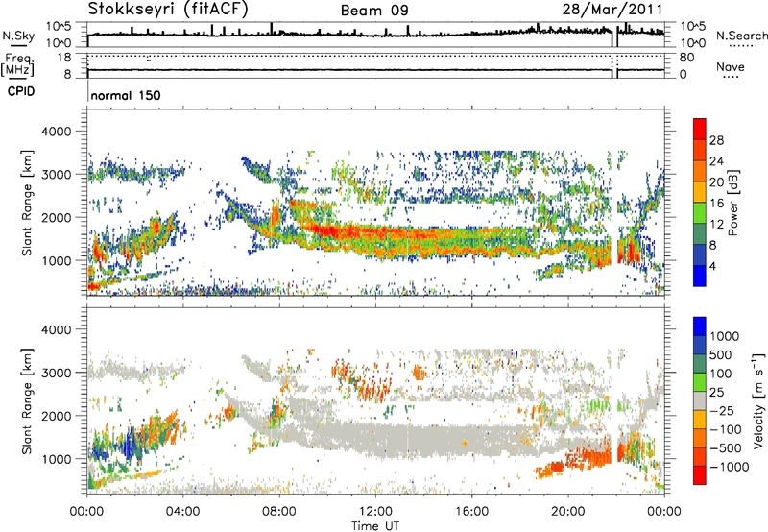Image resolution: width=768 pixels, height=532 pixels.
Task: Click the '20:00' time tick label
Action: pos(567,512)
